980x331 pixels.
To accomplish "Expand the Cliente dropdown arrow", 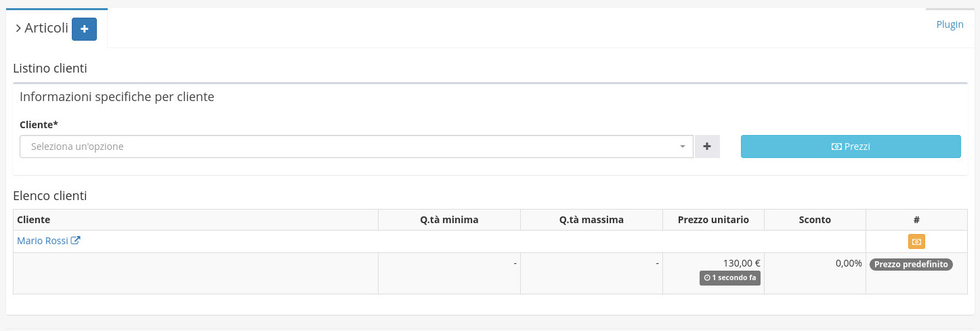I will 682,147.
